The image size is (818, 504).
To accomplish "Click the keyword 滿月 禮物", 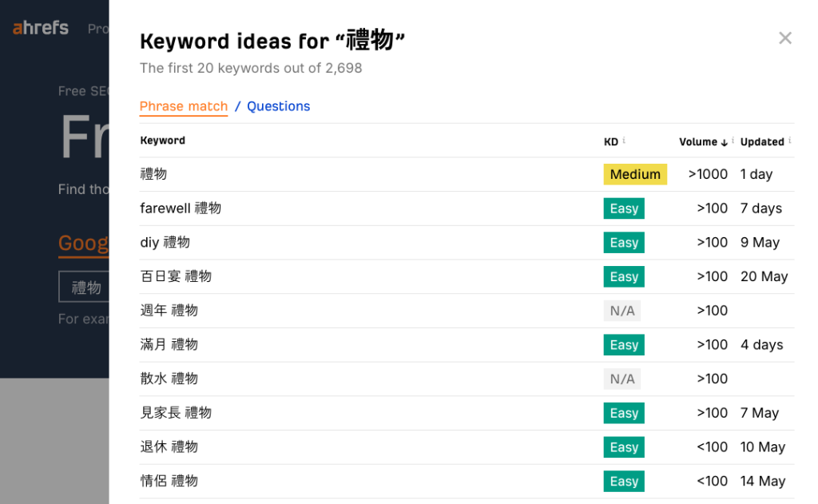I will coord(169,345).
